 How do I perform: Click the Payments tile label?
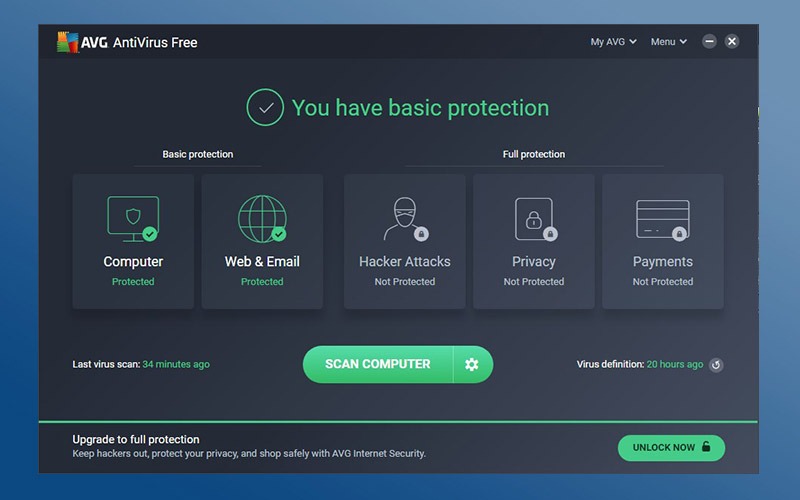click(x=663, y=262)
